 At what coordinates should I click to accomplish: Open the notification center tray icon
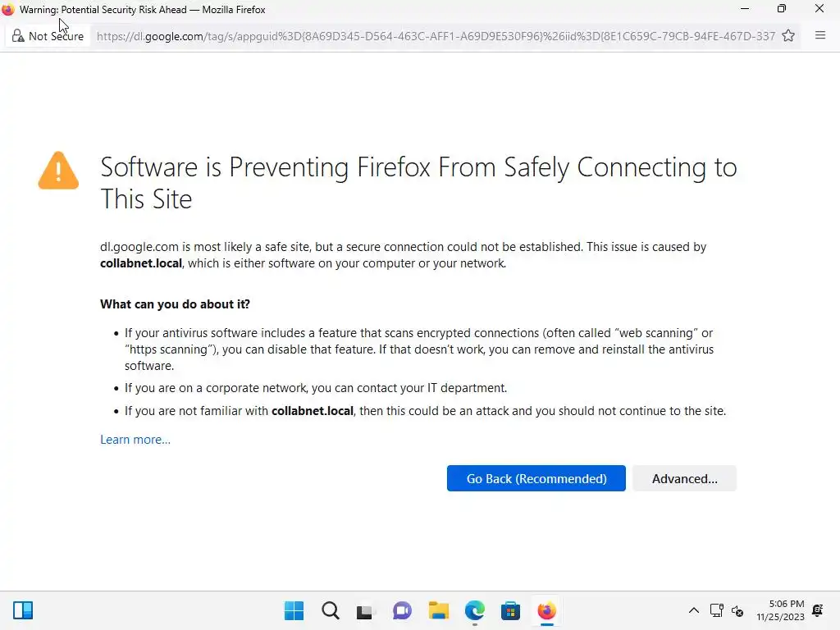pyautogui.click(x=817, y=611)
